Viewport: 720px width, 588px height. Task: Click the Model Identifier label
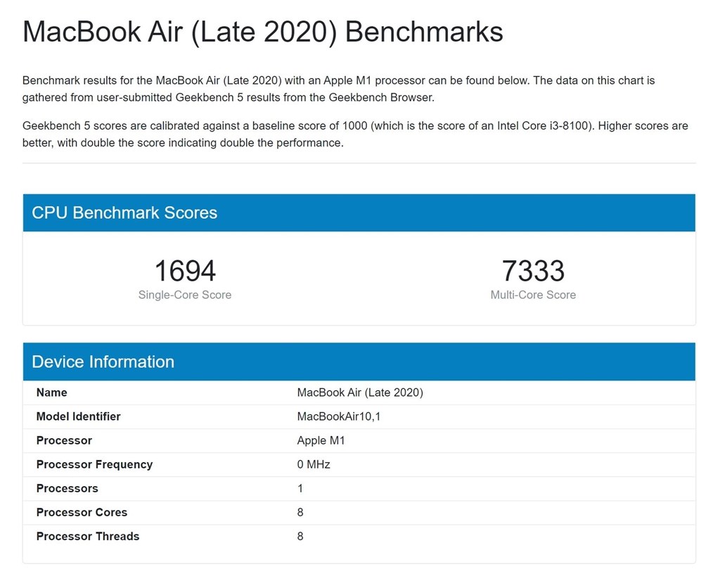pos(79,416)
